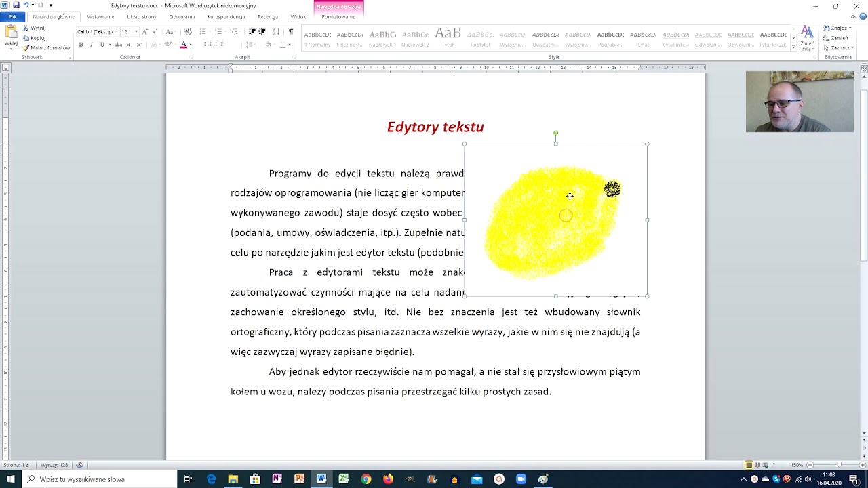The width and height of the screenshot is (868, 488).
Task: Collapse the ribbon with caret icon
Action: pos(854,16)
